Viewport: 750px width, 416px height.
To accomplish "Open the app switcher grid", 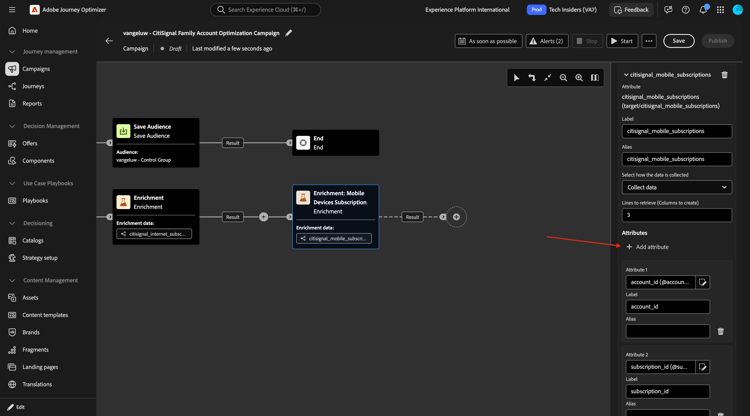I will click(720, 10).
